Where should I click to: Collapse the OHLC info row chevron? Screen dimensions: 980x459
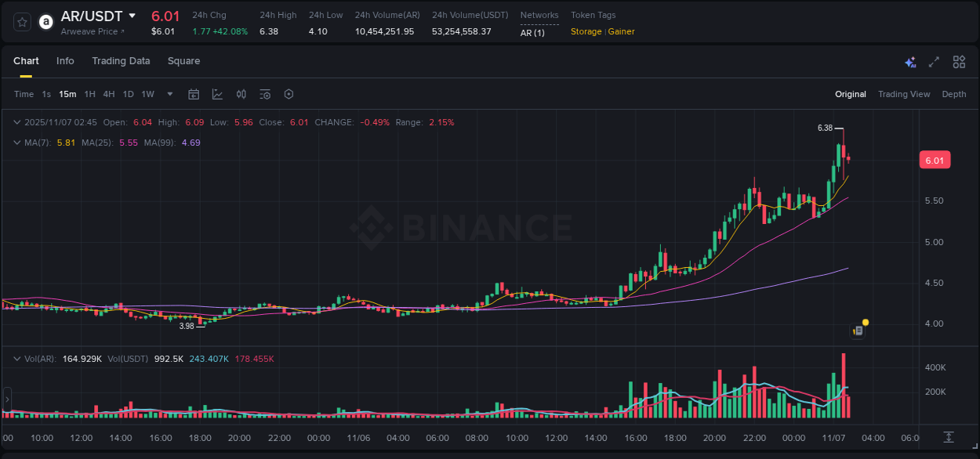pyautogui.click(x=16, y=122)
